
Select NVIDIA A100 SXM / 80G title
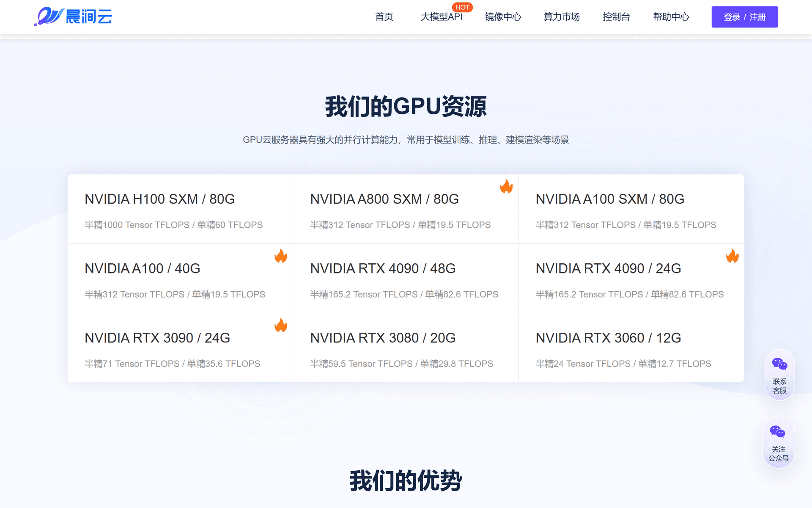coord(610,199)
